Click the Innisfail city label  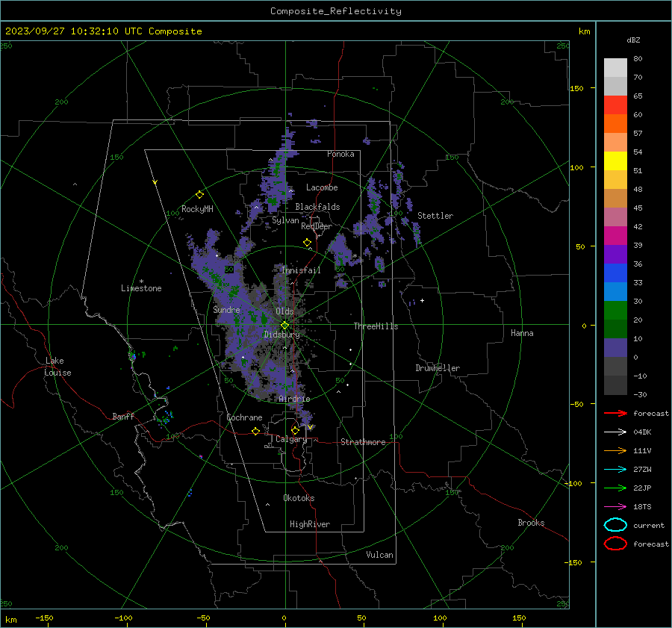(x=301, y=270)
